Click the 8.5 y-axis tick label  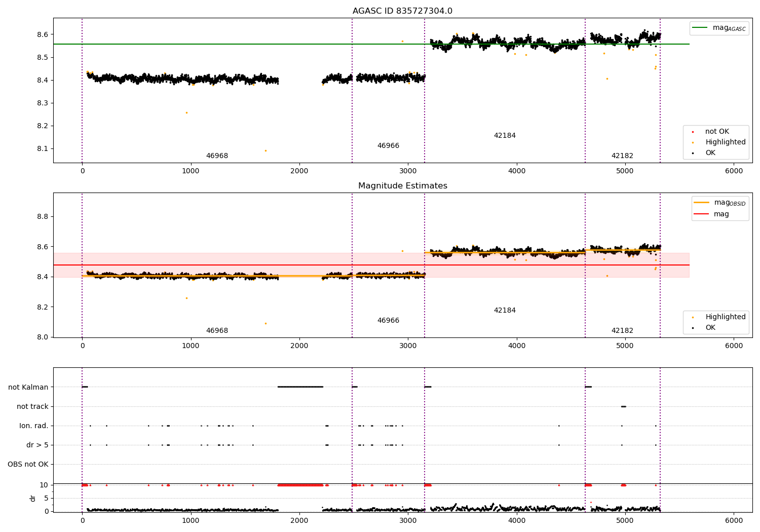(x=42, y=58)
